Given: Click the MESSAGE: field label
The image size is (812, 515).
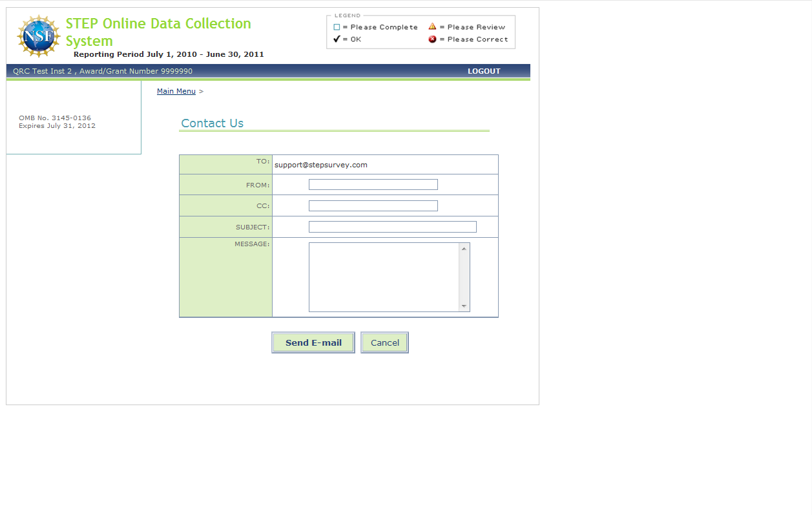Looking at the screenshot, I should tap(252, 244).
